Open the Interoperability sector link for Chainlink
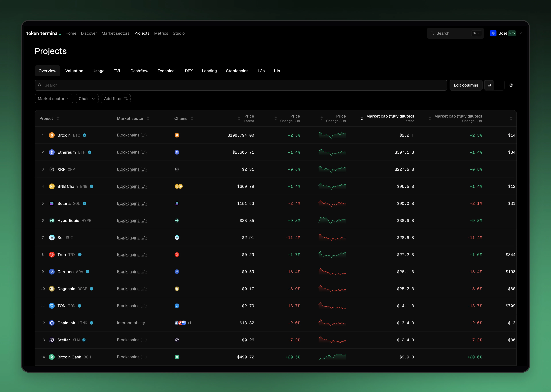Screen dimensions: 551x392 click(x=131, y=323)
